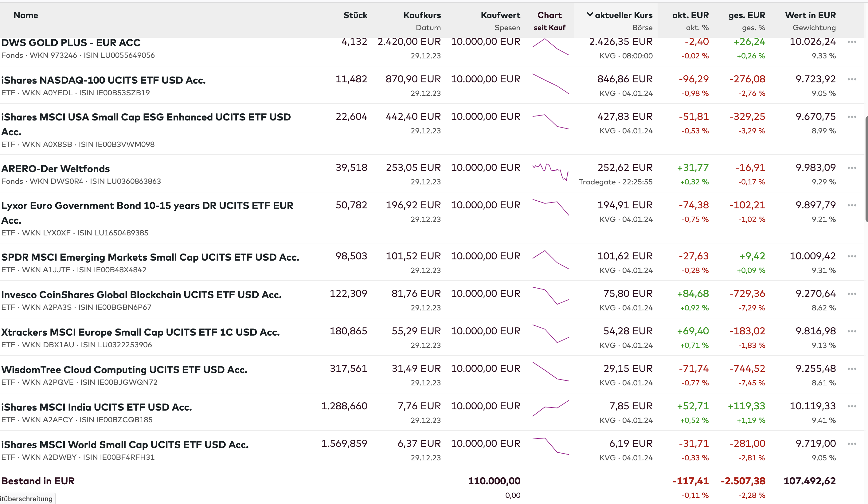Open three-dot menu for iShares NASDAQ-100 row
868x504 pixels.
(852, 79)
